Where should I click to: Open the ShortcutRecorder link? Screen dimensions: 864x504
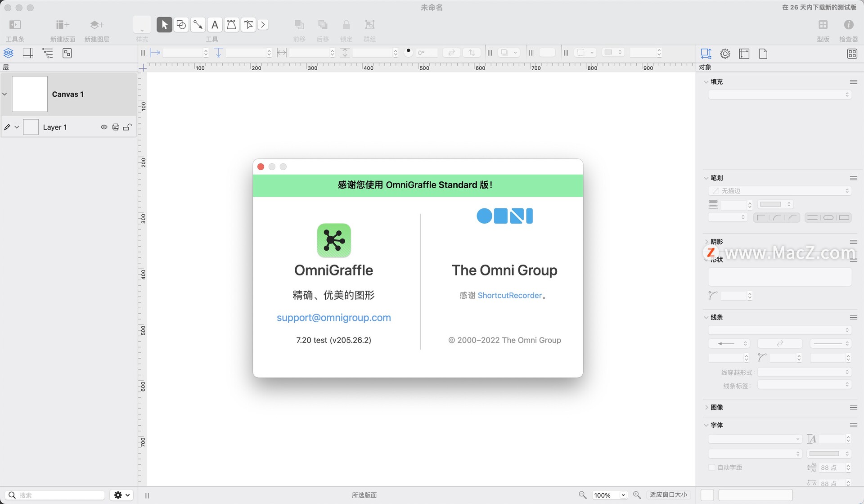pyautogui.click(x=509, y=296)
